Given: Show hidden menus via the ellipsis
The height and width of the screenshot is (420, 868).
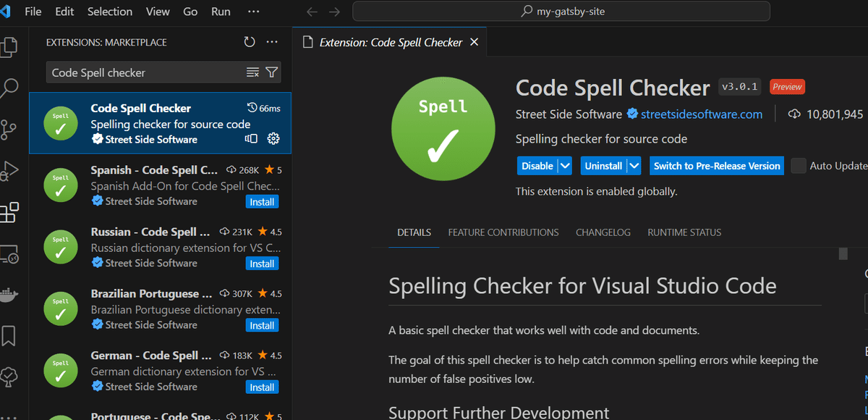Looking at the screenshot, I should pyautogui.click(x=253, y=12).
